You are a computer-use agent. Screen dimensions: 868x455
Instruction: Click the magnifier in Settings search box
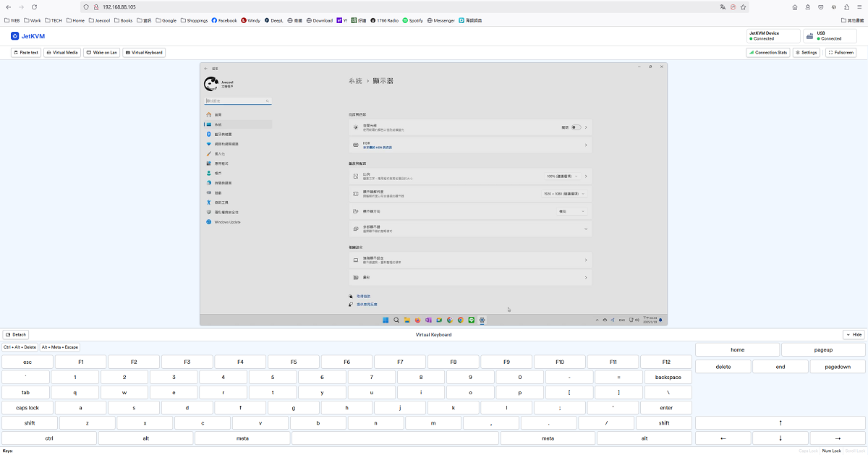pyautogui.click(x=268, y=101)
